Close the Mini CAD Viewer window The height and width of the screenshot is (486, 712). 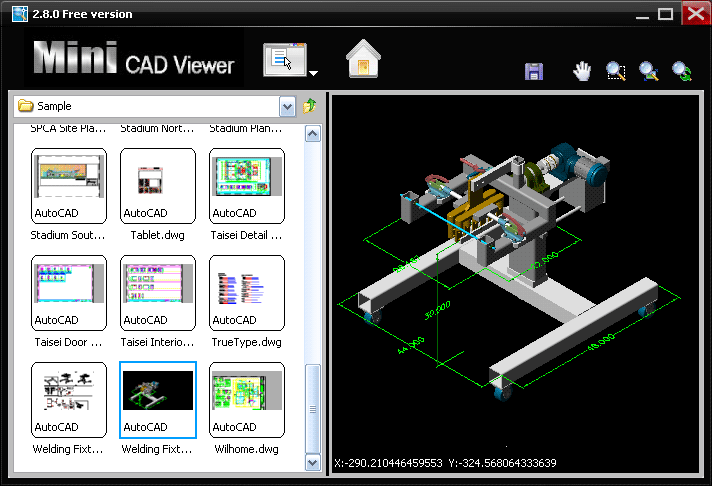pos(695,13)
